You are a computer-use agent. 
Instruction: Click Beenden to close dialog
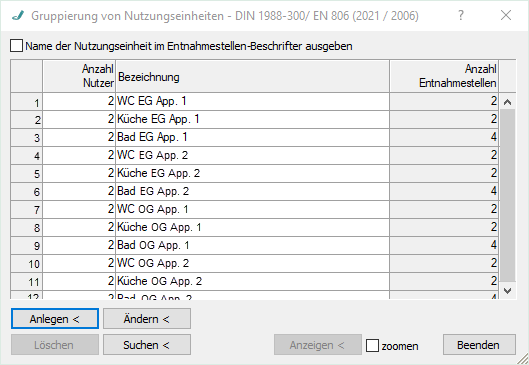point(479,345)
